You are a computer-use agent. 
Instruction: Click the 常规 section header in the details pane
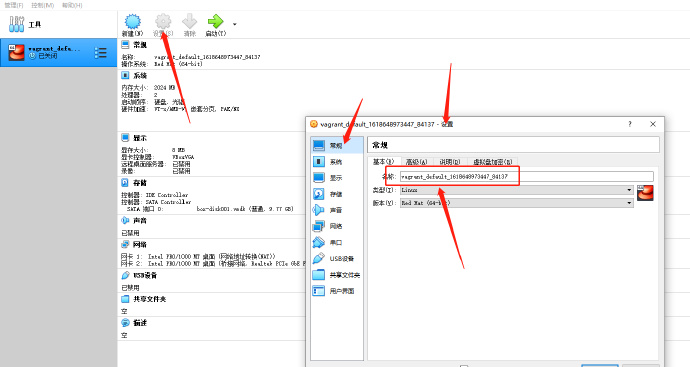coord(140,45)
